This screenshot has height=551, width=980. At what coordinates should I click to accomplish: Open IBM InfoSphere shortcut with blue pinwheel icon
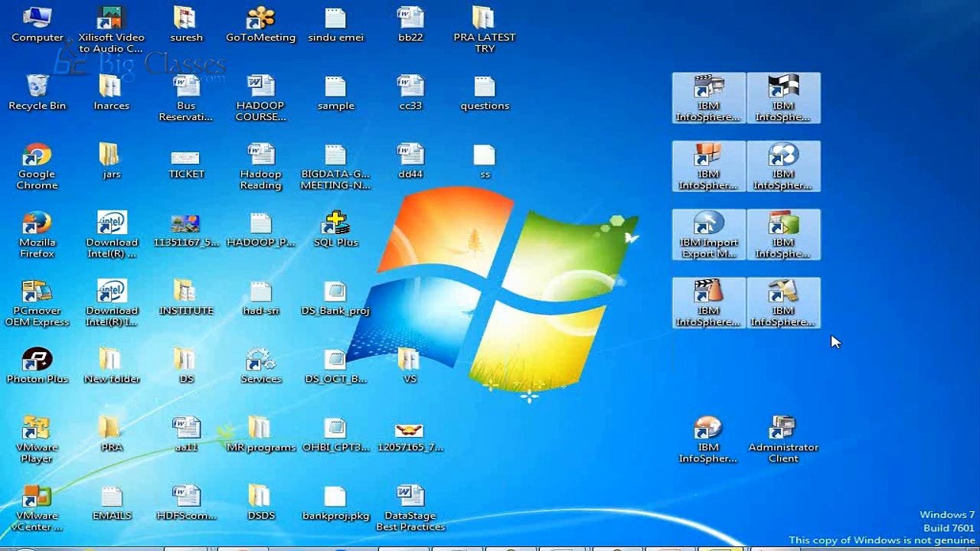(x=783, y=166)
